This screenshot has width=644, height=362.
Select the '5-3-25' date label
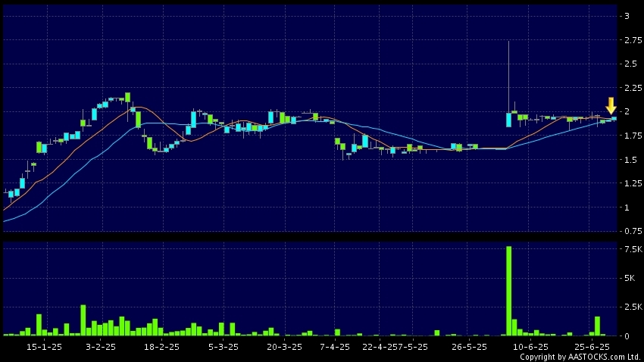tap(223, 347)
